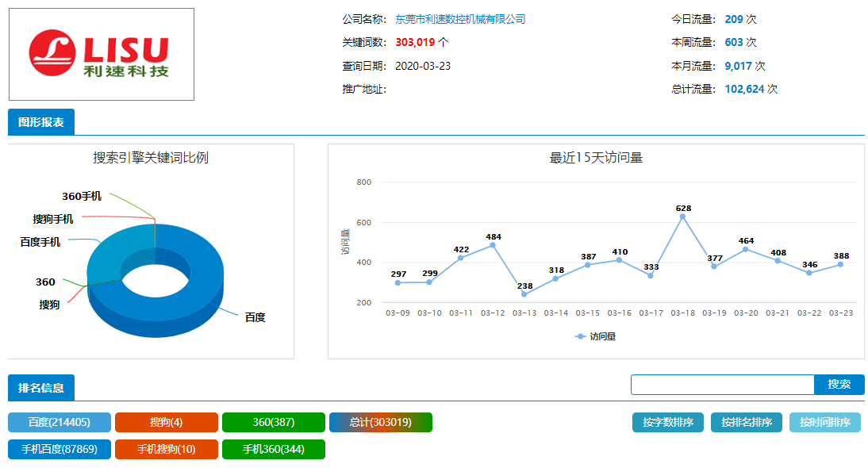
Task: Click the 03-18 data point with value 628
Action: [x=682, y=217]
